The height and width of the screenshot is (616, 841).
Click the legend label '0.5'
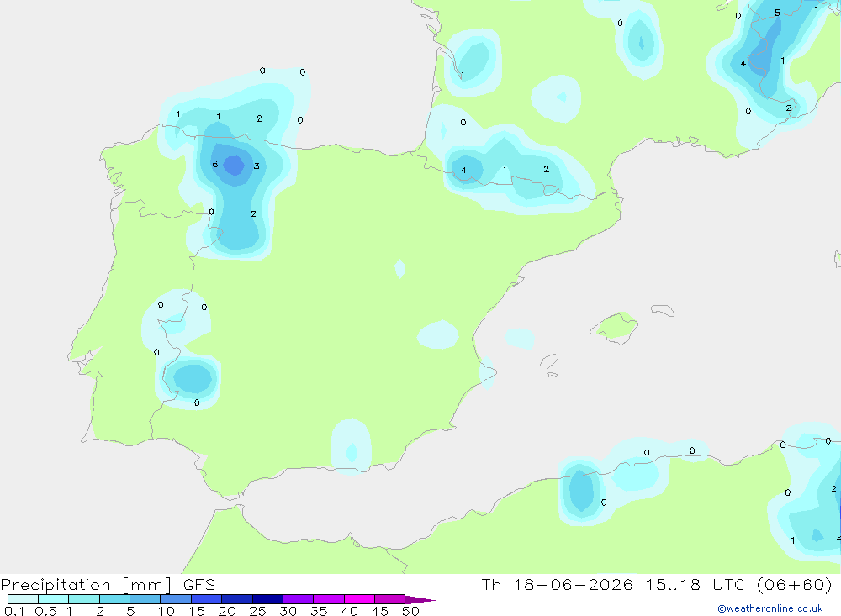pyautogui.click(x=45, y=611)
